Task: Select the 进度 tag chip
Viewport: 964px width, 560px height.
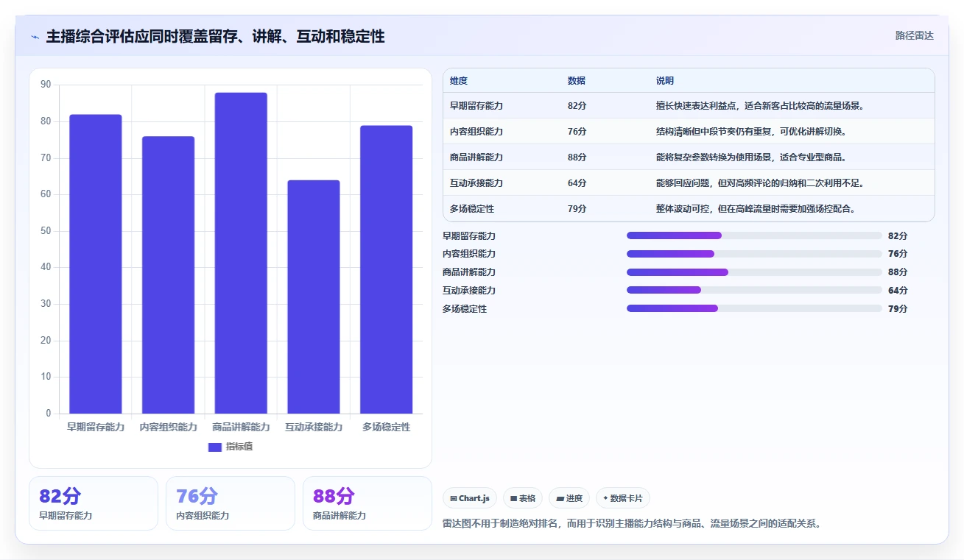Action: tap(569, 498)
